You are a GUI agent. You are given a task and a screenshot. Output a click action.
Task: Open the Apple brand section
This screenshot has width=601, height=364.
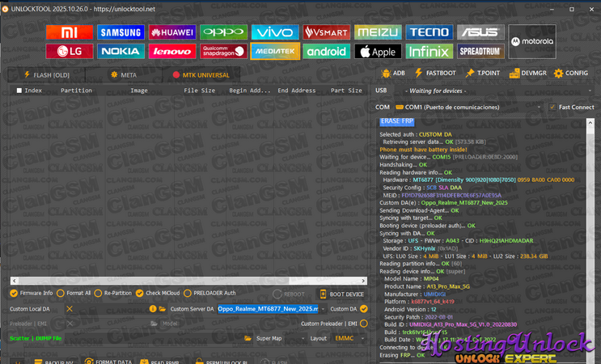[378, 51]
